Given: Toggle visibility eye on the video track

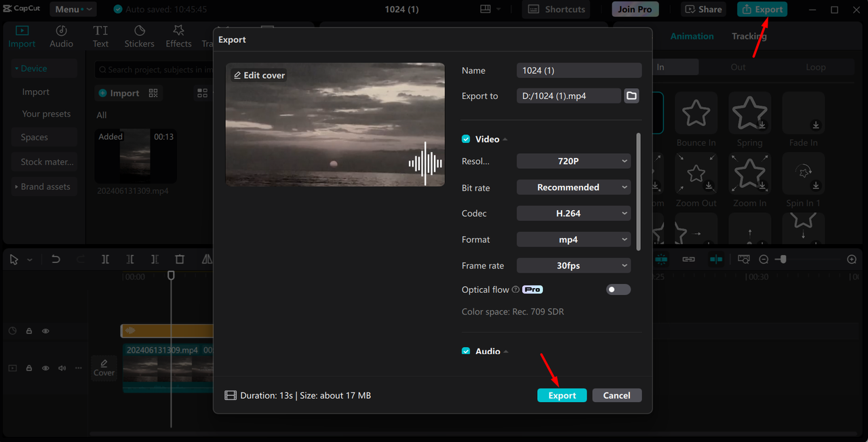Looking at the screenshot, I should pos(45,368).
